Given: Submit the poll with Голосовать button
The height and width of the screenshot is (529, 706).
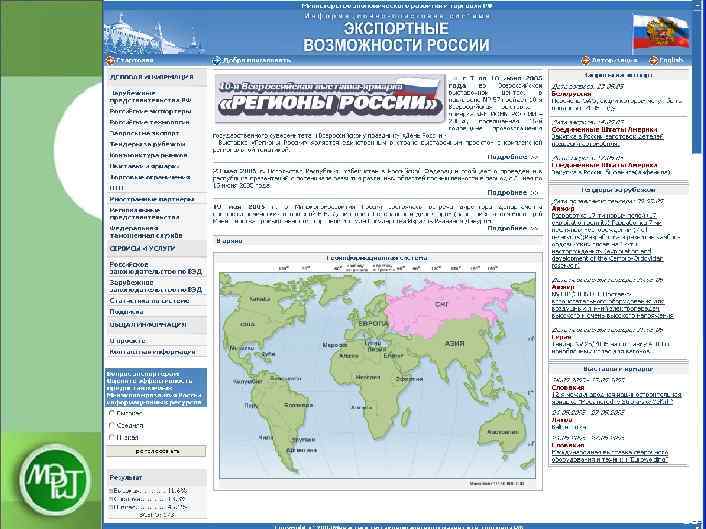Looking at the screenshot, I should click(156, 451).
